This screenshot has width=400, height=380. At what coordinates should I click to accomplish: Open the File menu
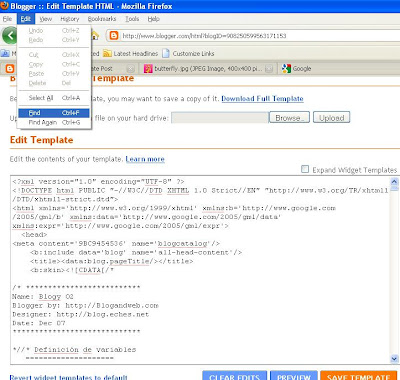7,19
